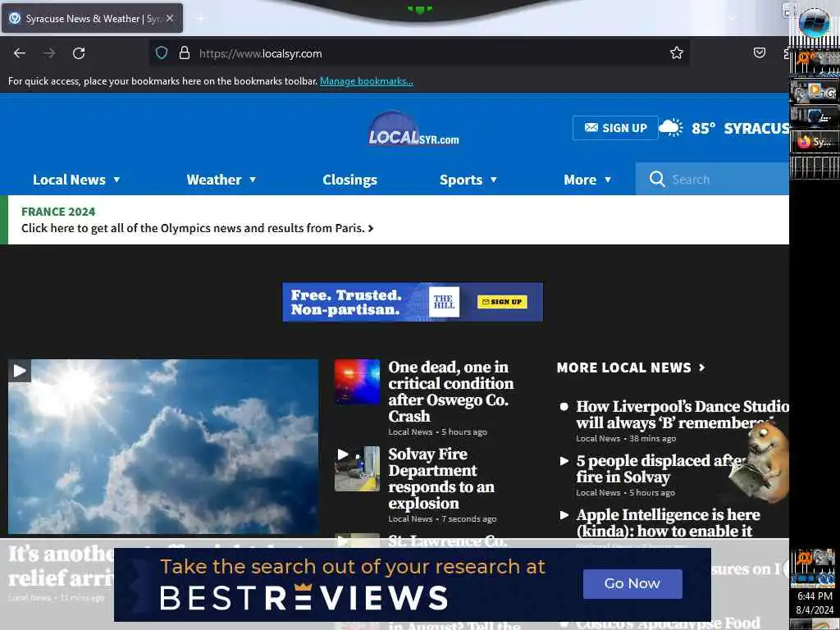Open 'Apple Intelligence is here' article
Viewport: 840px width, 630px height.
point(668,523)
